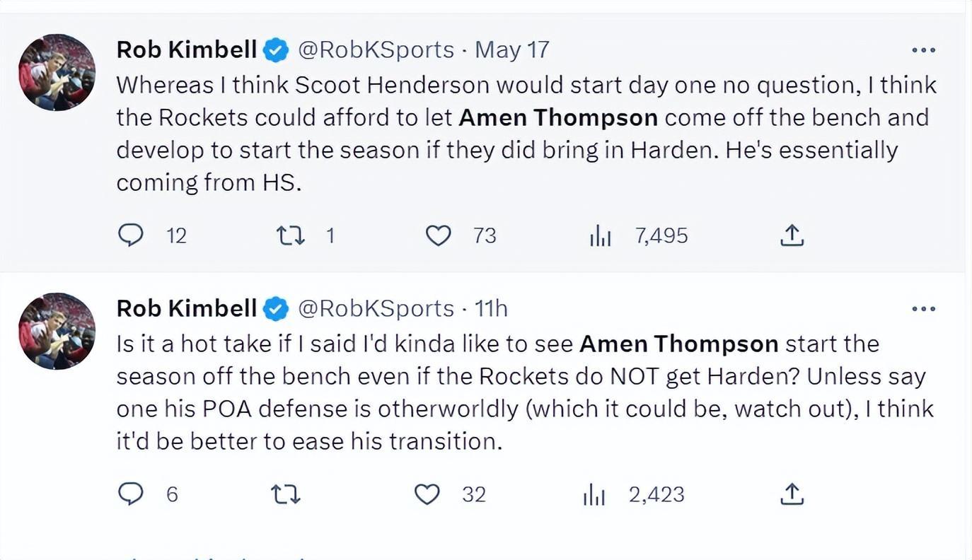View analytics for tweet with 2,423 views

(594, 494)
